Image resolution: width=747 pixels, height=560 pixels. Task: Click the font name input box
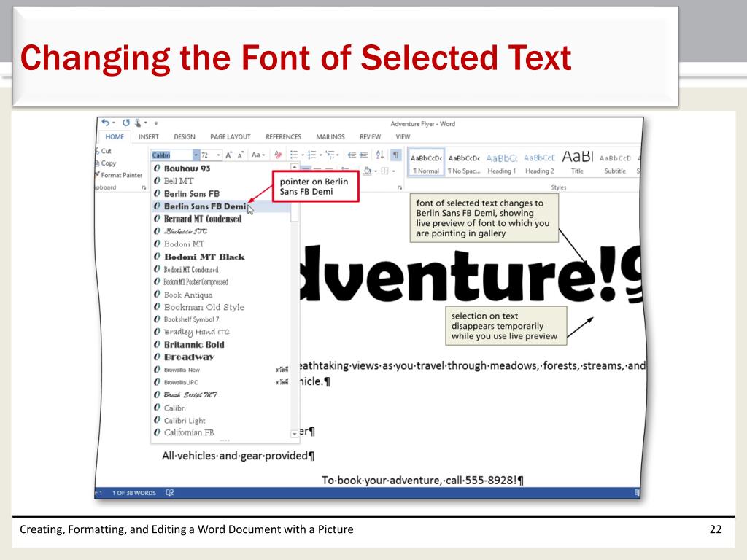tap(172, 155)
